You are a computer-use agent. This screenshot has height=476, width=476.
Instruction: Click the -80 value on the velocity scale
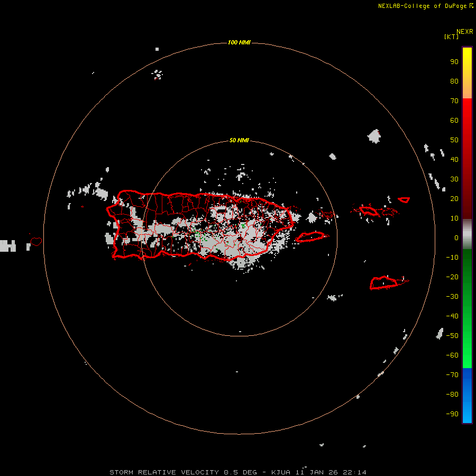click(x=452, y=395)
